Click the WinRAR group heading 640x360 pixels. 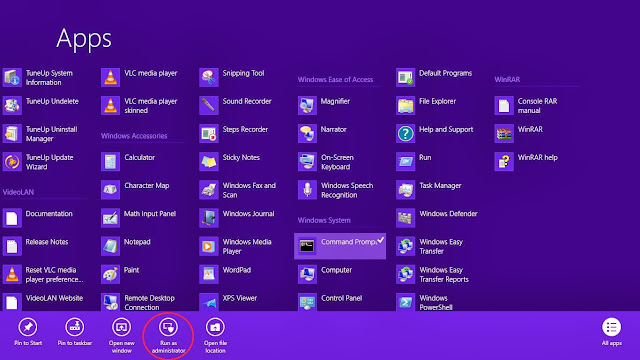tap(507, 80)
